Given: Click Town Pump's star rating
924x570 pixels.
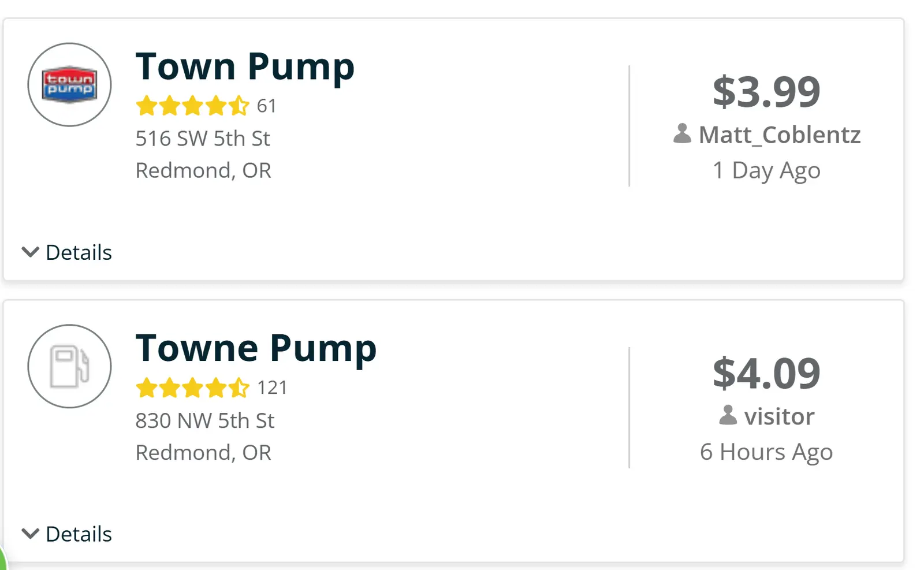Looking at the screenshot, I should coord(192,106).
